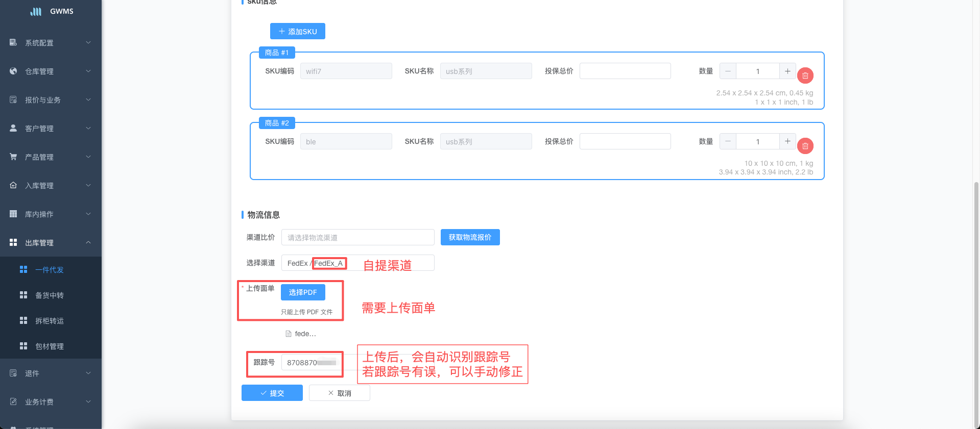Click quantity value field in 商品 #1
This screenshot has height=429, width=980.
(x=758, y=71)
